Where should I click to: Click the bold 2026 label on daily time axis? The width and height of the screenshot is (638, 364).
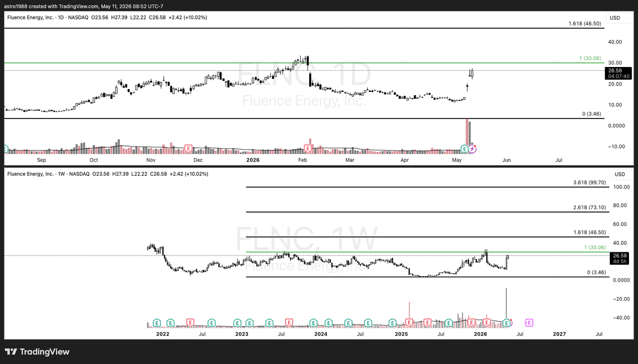click(x=253, y=160)
